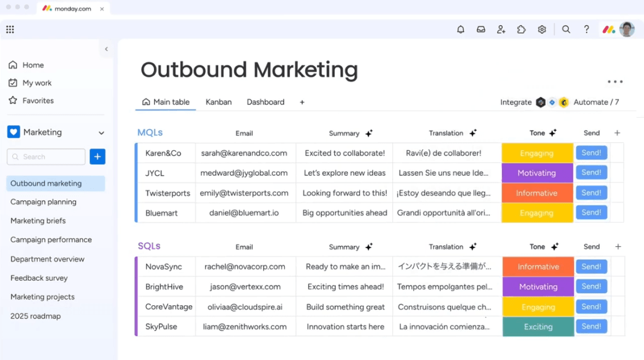Click the blue plus button beside sidebar search
The width and height of the screenshot is (644, 360).
97,157
